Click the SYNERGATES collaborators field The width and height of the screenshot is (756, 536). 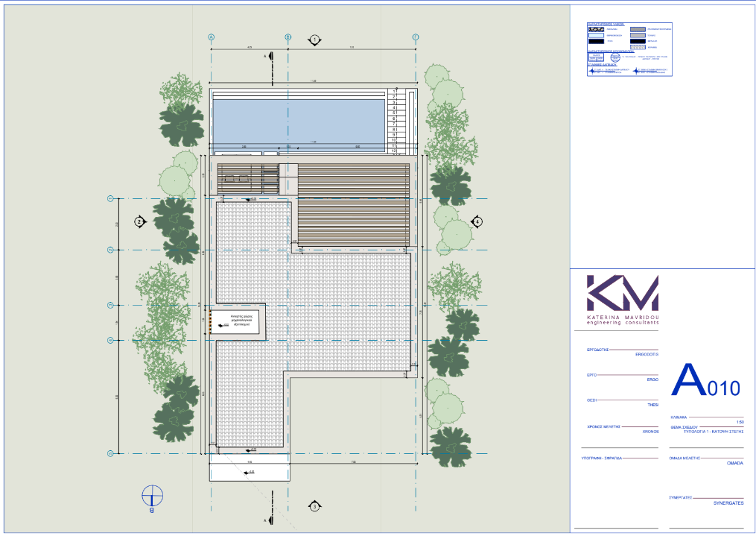pyautogui.click(x=726, y=502)
